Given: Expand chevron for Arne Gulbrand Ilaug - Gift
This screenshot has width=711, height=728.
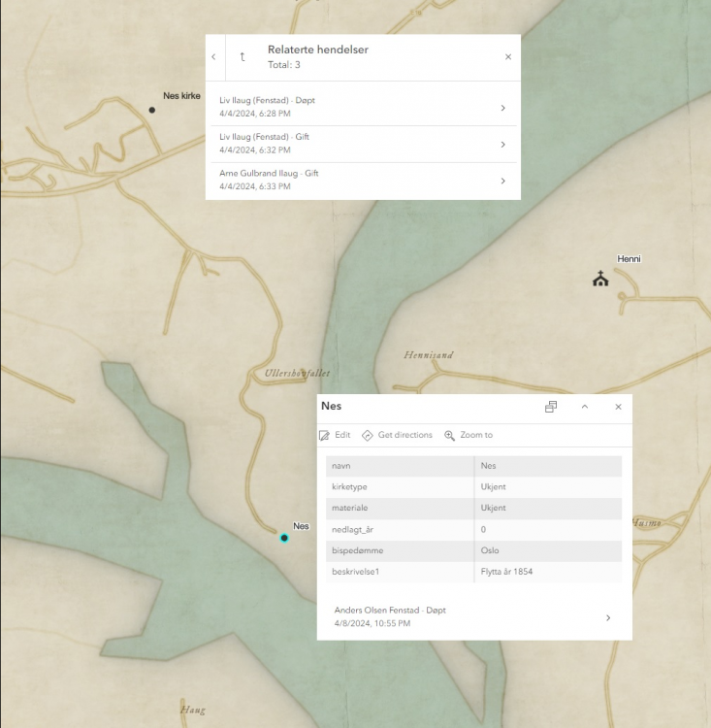Looking at the screenshot, I should coord(502,181).
